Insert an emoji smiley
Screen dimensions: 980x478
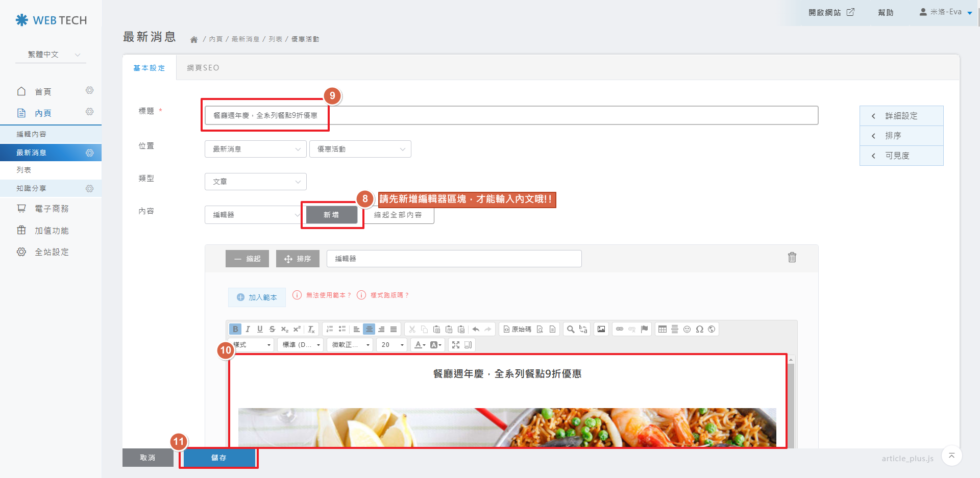point(687,329)
